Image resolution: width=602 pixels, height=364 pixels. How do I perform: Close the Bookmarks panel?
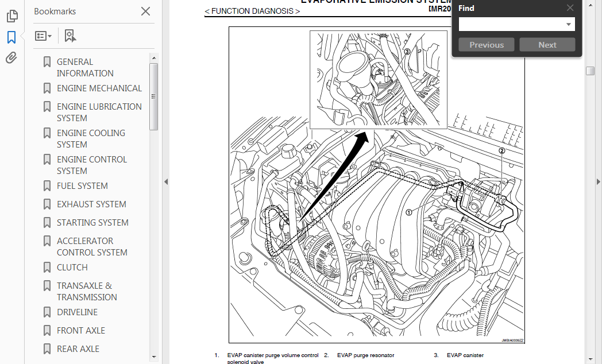click(145, 11)
